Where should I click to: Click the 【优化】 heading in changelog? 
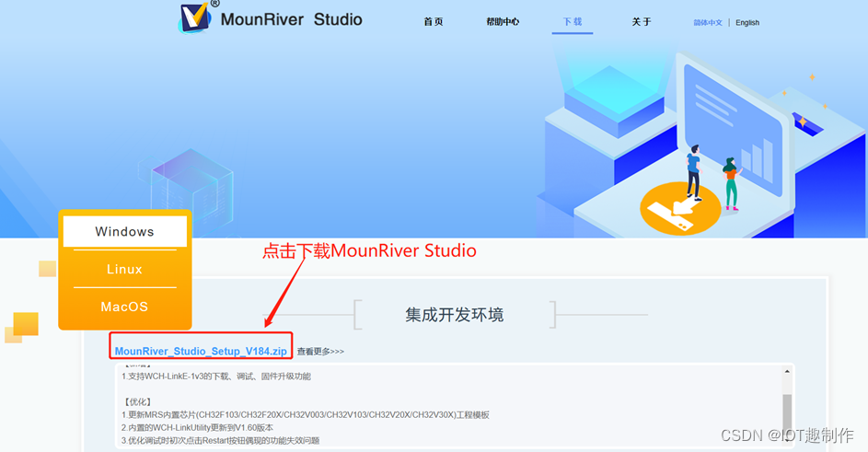pos(136,401)
